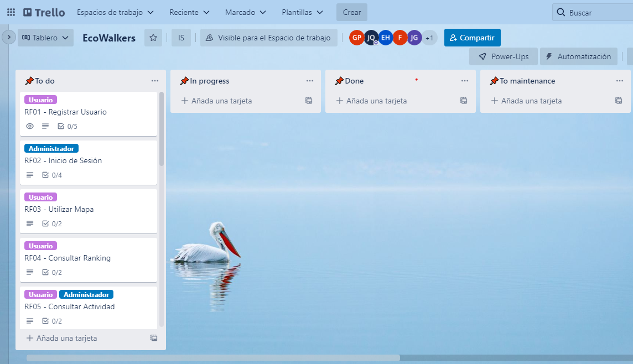Click the blue Administrador label on RF05
The width and height of the screenshot is (633, 364).
(86, 295)
